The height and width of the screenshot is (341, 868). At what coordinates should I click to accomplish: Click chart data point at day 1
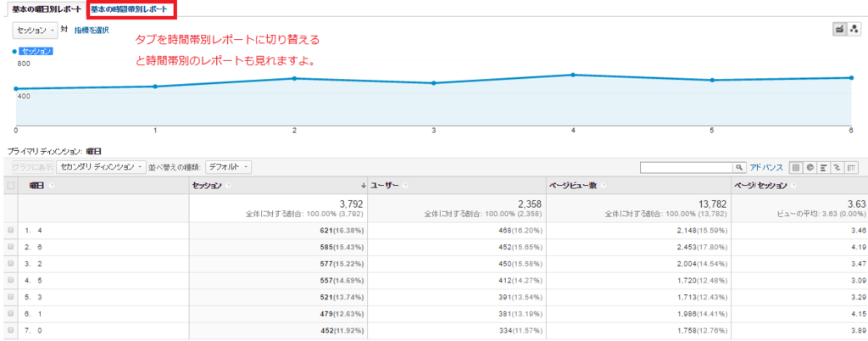pyautogui.click(x=155, y=87)
